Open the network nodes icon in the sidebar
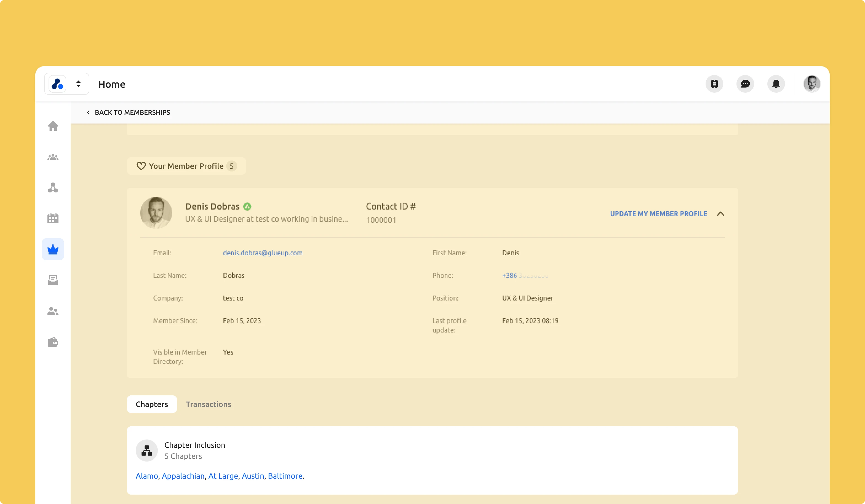 [x=53, y=188]
